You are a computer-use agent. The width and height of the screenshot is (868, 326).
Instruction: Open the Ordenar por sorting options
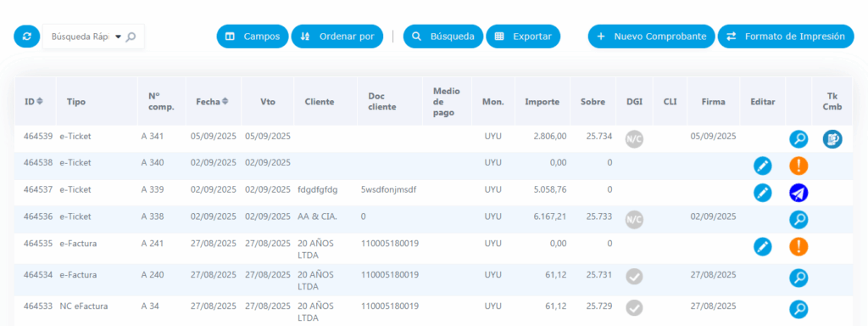(337, 37)
